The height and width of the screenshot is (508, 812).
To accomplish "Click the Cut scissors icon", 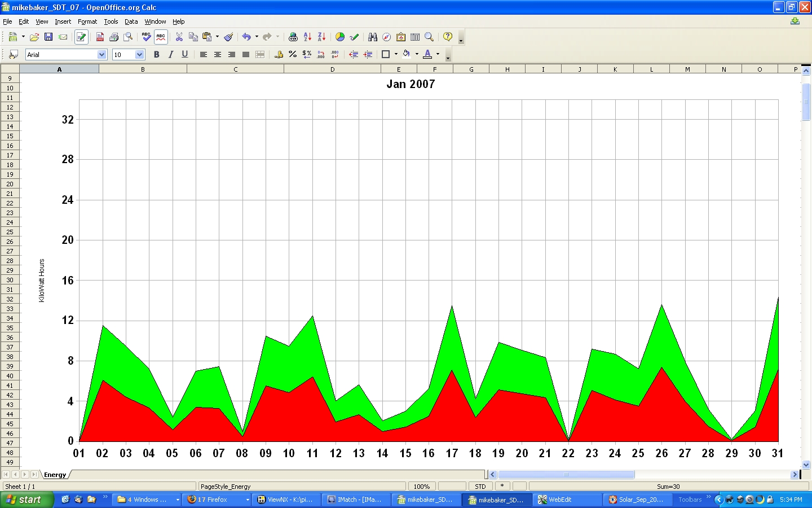I will click(x=179, y=37).
